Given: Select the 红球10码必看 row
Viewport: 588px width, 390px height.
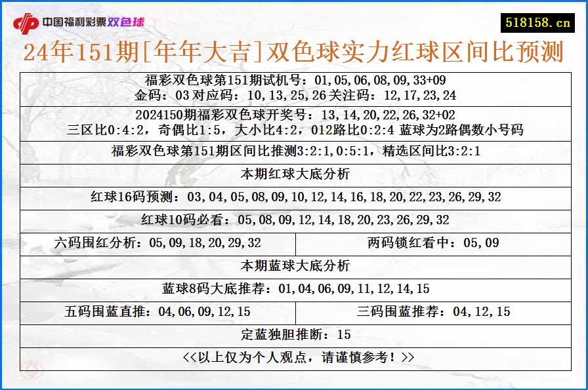Looking at the screenshot, I should click(294, 218).
